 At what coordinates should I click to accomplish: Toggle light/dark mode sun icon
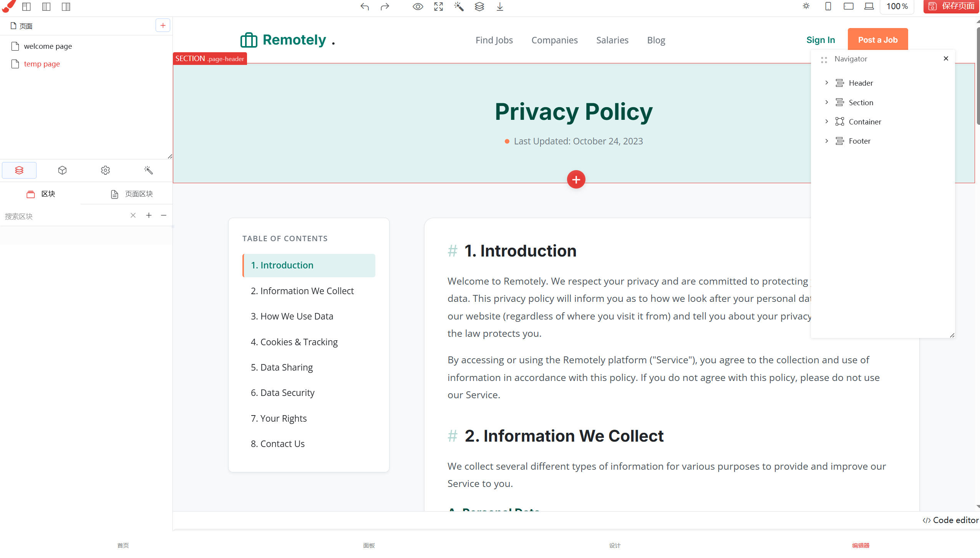tap(806, 6)
